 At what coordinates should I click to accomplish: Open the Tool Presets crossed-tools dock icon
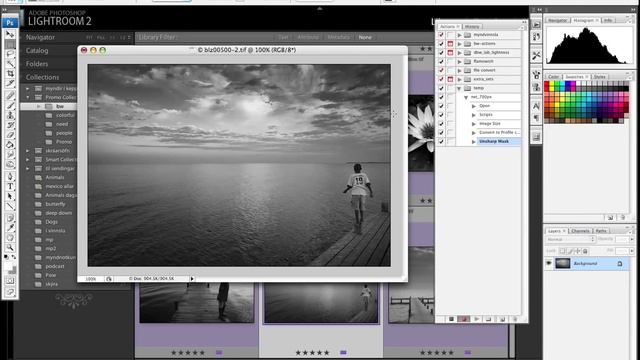click(536, 56)
